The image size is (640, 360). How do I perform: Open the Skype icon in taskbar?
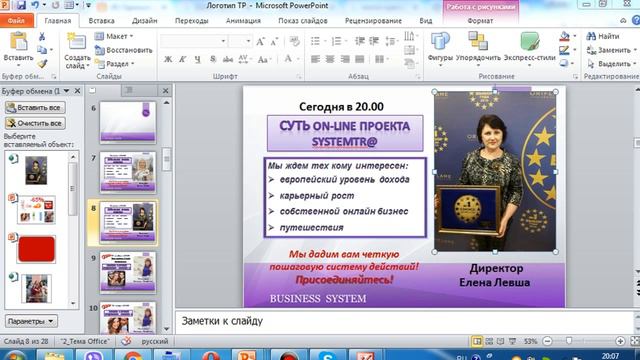[x=327, y=355]
